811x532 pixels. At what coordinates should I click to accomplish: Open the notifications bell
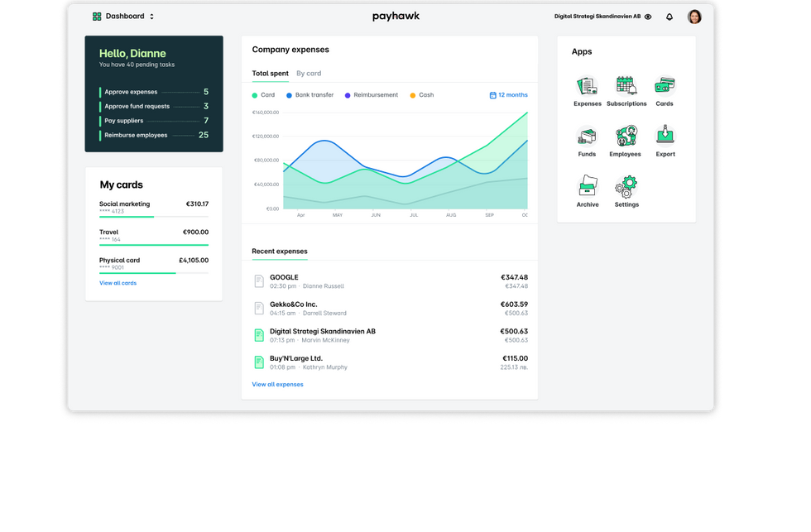click(x=669, y=16)
